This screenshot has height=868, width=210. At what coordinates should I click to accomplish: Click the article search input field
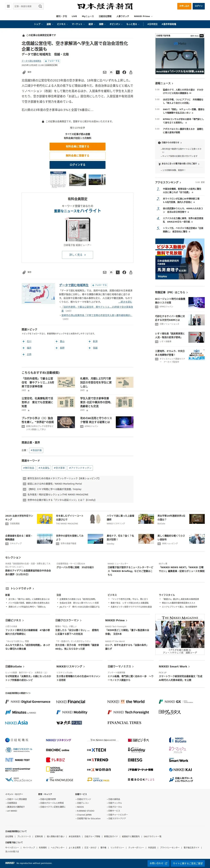point(26,6)
